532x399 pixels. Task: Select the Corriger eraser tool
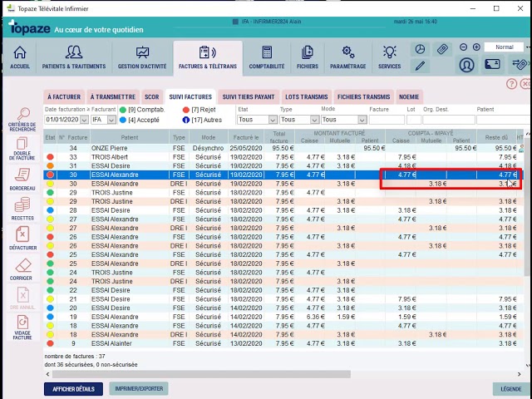tap(22, 268)
